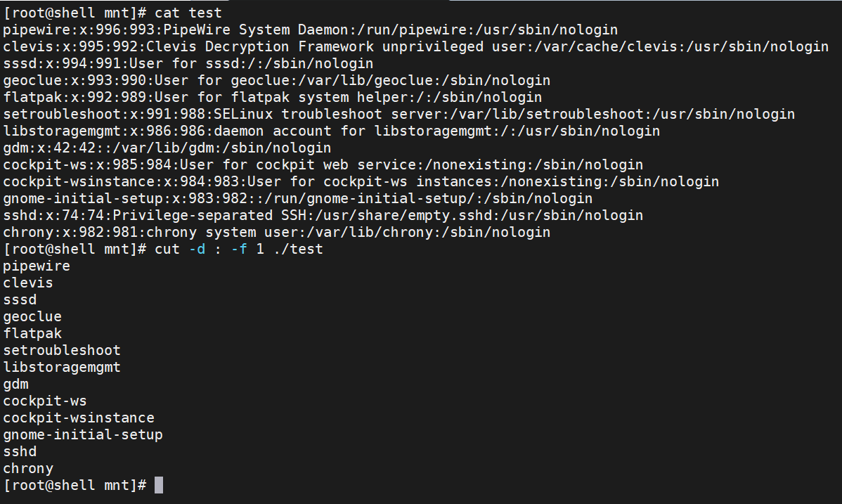This screenshot has width=842, height=504.
Task: Click the setroubleshoot SELinux entry line
Action: tap(399, 114)
